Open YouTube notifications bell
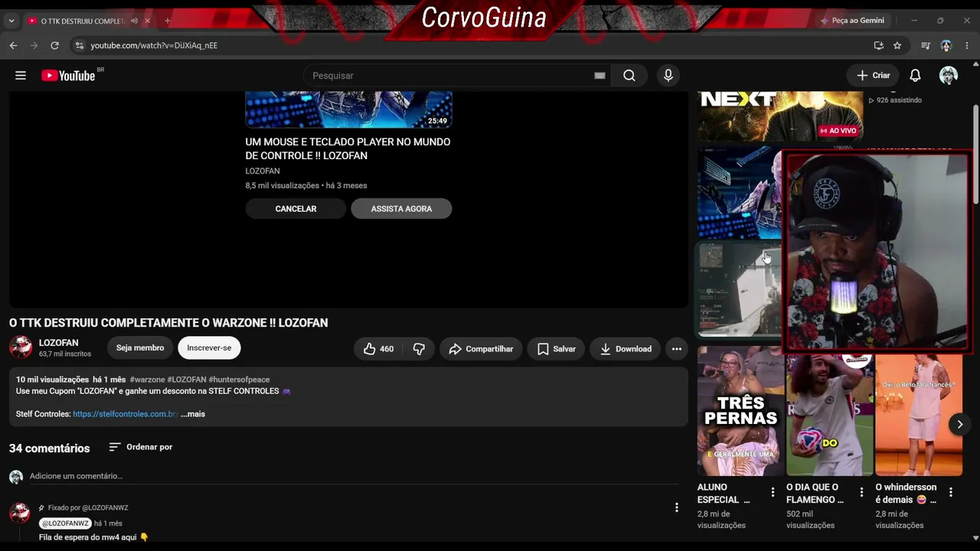The width and height of the screenshot is (980, 551). 915,76
